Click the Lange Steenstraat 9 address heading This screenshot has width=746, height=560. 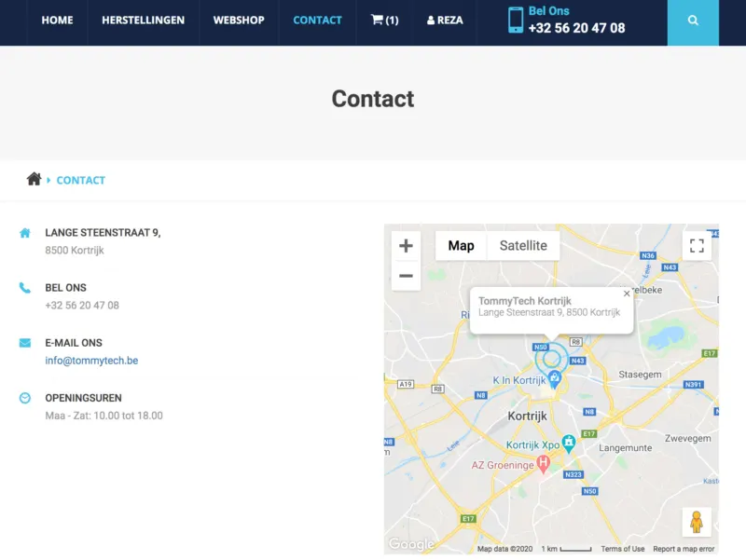pos(103,232)
